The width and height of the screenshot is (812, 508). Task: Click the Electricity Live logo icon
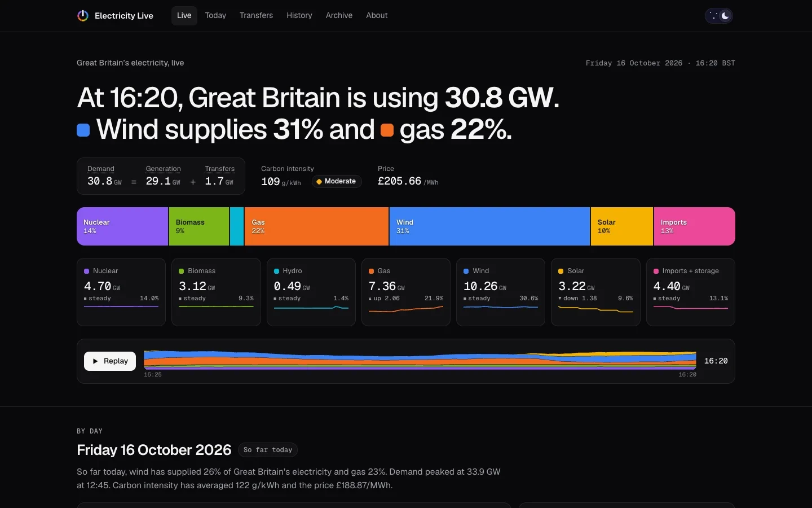(x=83, y=16)
